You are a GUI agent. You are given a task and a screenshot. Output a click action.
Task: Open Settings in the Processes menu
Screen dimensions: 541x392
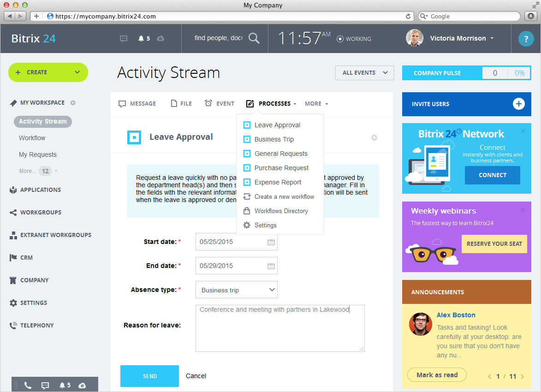pyautogui.click(x=260, y=226)
